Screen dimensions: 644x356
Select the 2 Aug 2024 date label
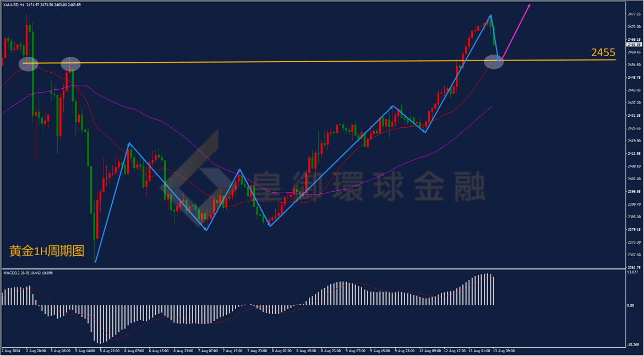12,351
